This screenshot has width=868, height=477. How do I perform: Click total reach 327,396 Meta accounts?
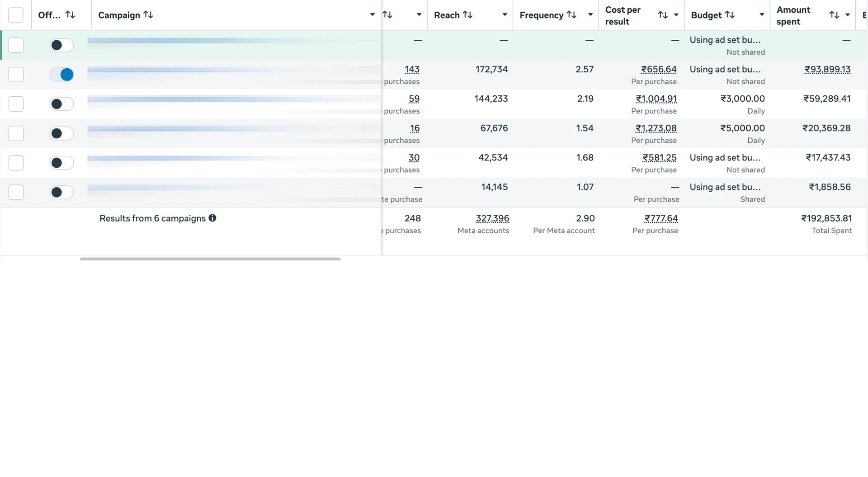492,218
